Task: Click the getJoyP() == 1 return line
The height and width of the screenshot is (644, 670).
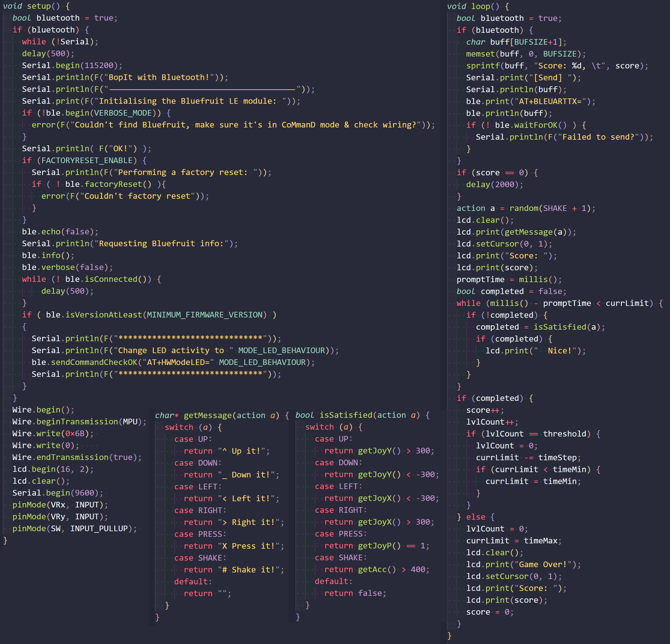Action: [x=376, y=546]
